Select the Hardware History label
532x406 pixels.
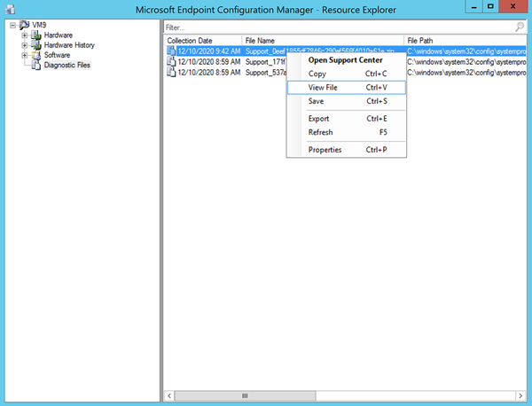pos(69,45)
